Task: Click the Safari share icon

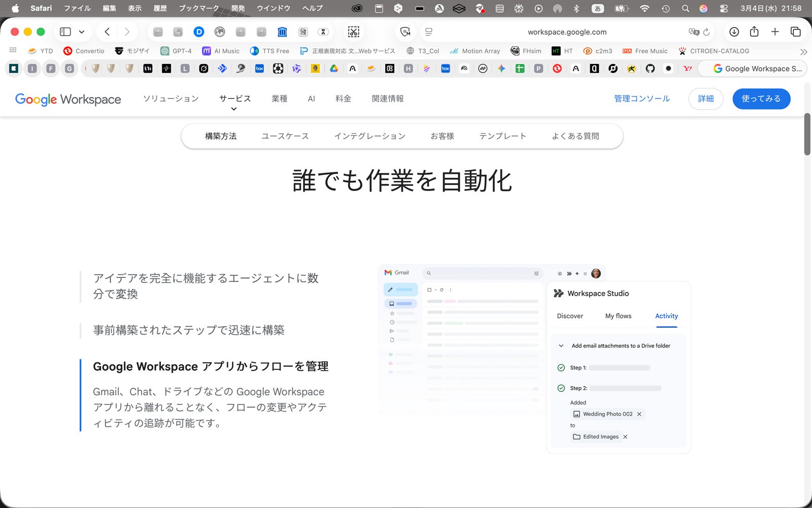Action: (x=754, y=31)
